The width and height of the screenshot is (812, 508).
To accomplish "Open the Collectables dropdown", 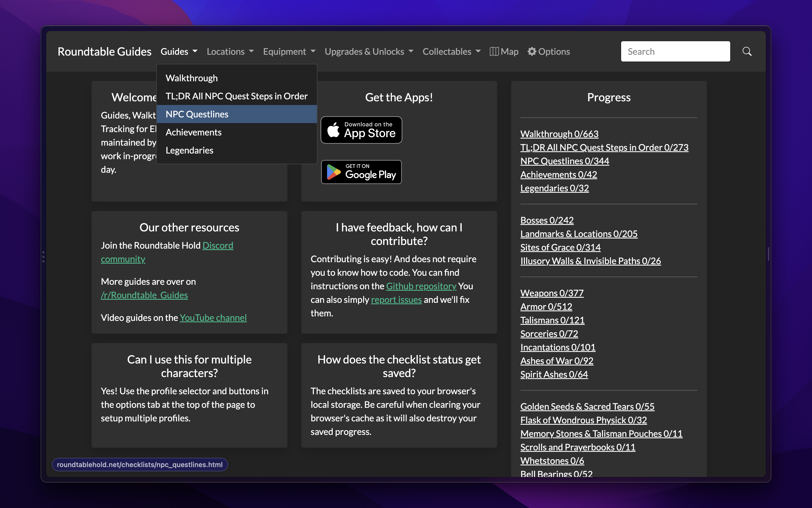I will (x=452, y=51).
